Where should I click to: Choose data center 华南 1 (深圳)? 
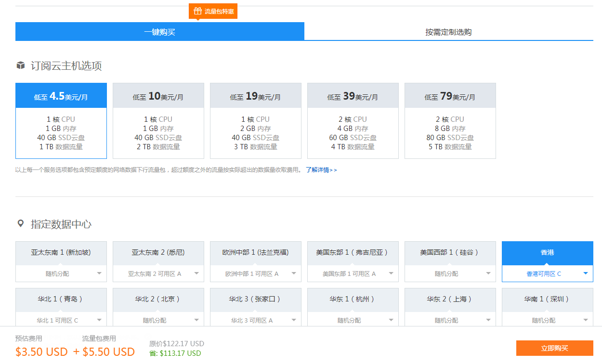[x=548, y=299]
